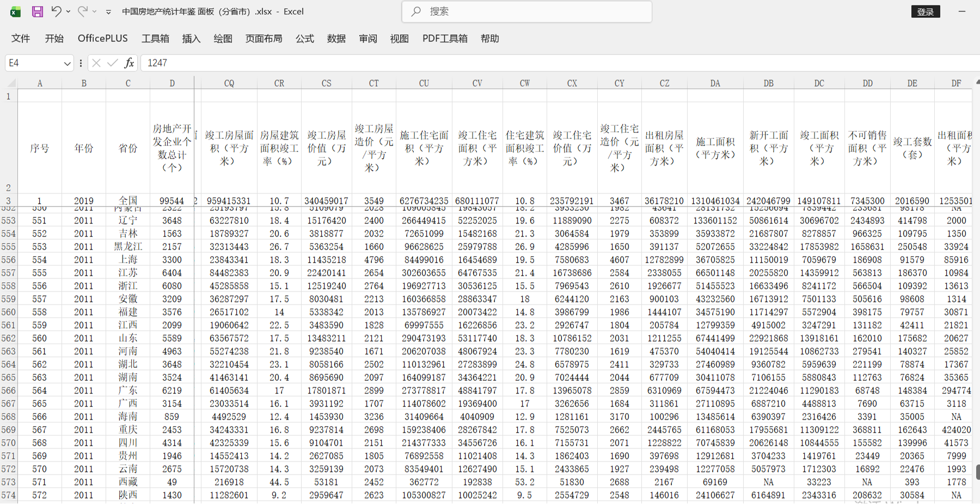Click the Select All corner triangle
Screen dimensions: 980x504
click(11, 83)
